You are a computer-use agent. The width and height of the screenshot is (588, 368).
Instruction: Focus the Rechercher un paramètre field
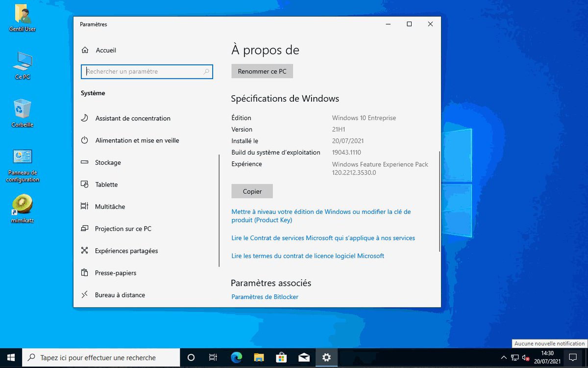pyautogui.click(x=147, y=72)
